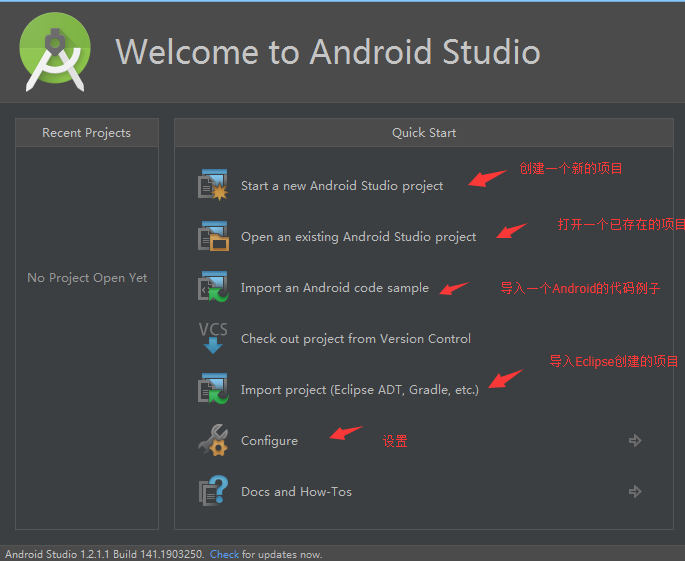
Task: Click the Check for updates link
Action: coord(224,554)
